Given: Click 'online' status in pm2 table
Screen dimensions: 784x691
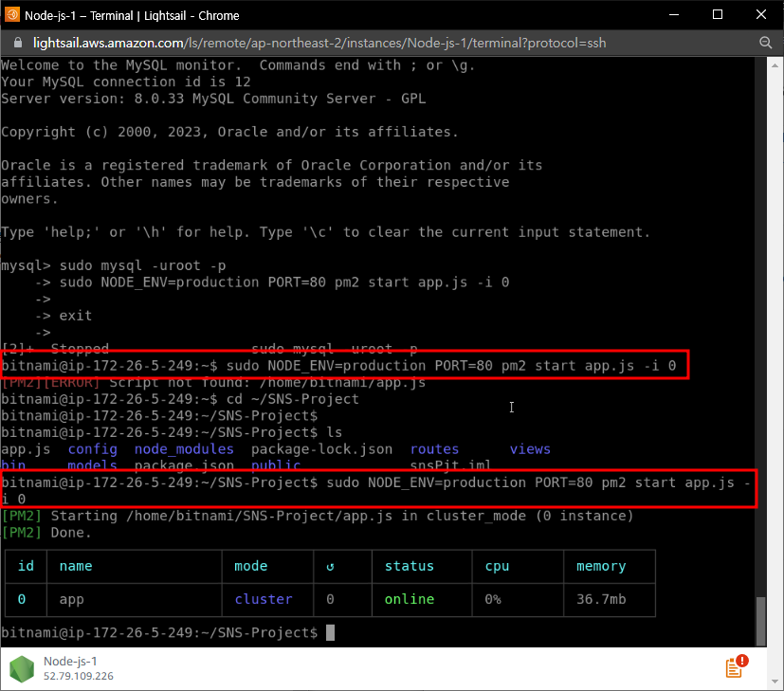Looking at the screenshot, I should pos(410,599).
